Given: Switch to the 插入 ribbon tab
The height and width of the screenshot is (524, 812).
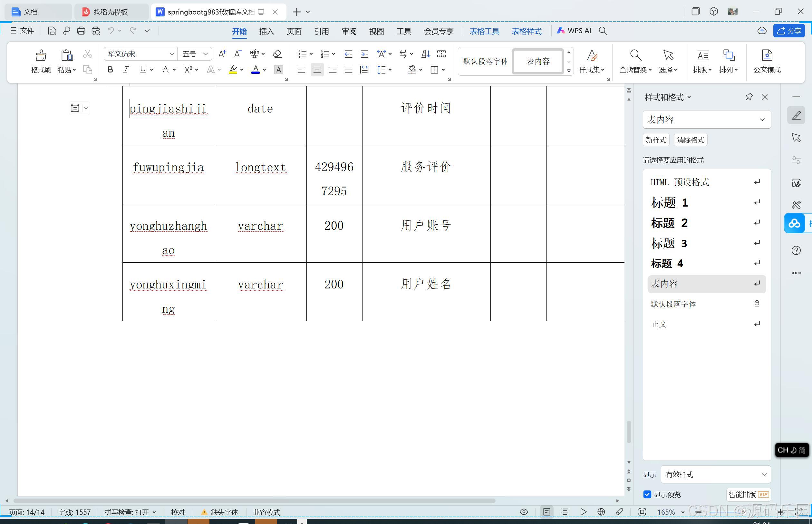Looking at the screenshot, I should coord(266,31).
